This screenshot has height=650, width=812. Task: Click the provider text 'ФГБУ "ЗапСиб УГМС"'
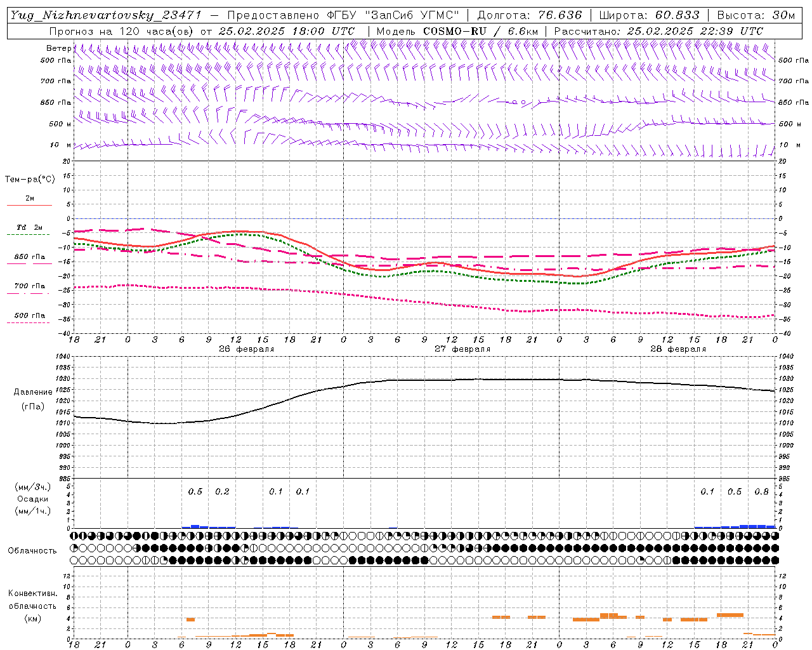393,15
